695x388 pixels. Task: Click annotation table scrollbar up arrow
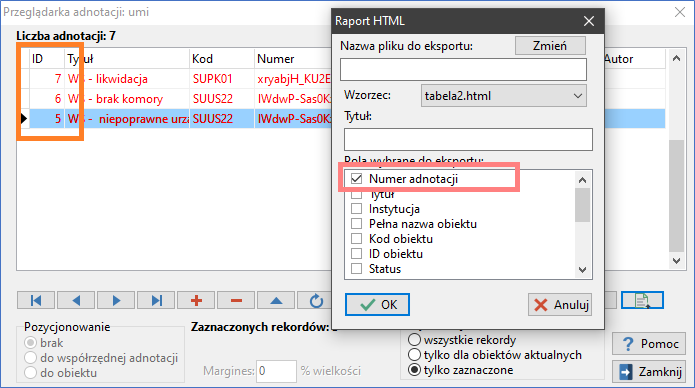676,58
